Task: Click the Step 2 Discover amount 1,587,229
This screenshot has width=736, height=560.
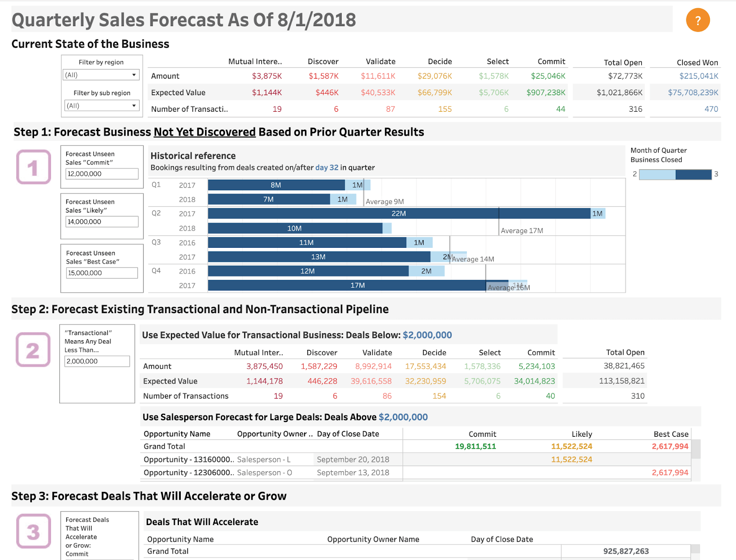Action: point(319,366)
